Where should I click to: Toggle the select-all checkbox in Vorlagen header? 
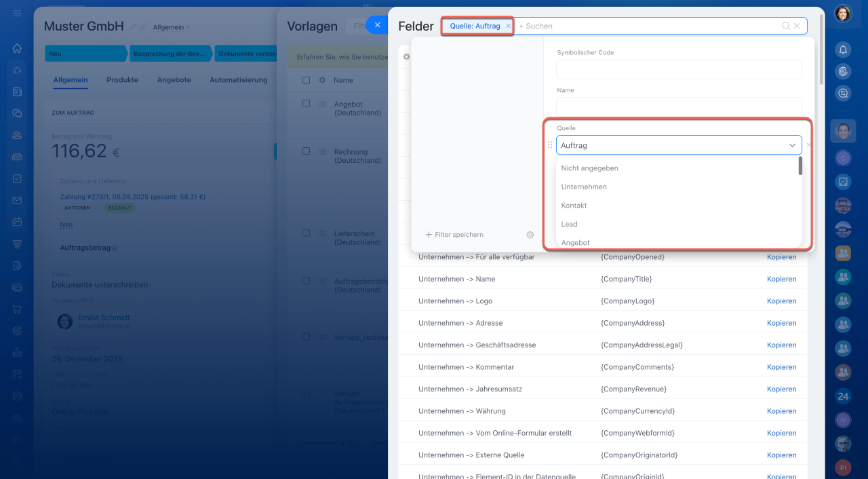(306, 80)
